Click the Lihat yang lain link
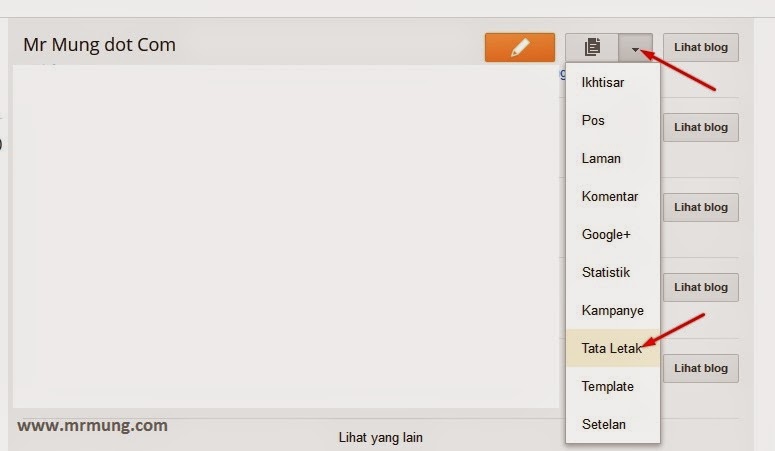 click(381, 438)
